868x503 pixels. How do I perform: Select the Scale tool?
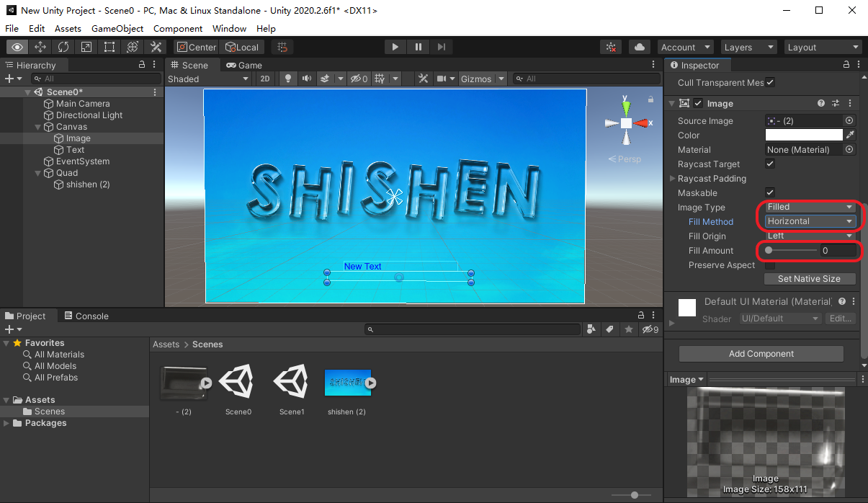coord(86,47)
